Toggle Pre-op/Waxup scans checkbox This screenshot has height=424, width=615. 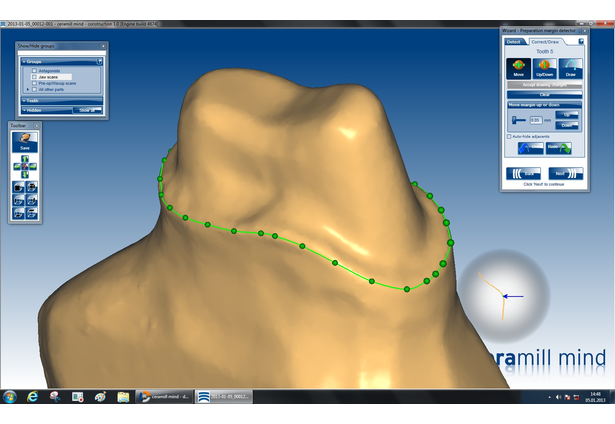34,83
